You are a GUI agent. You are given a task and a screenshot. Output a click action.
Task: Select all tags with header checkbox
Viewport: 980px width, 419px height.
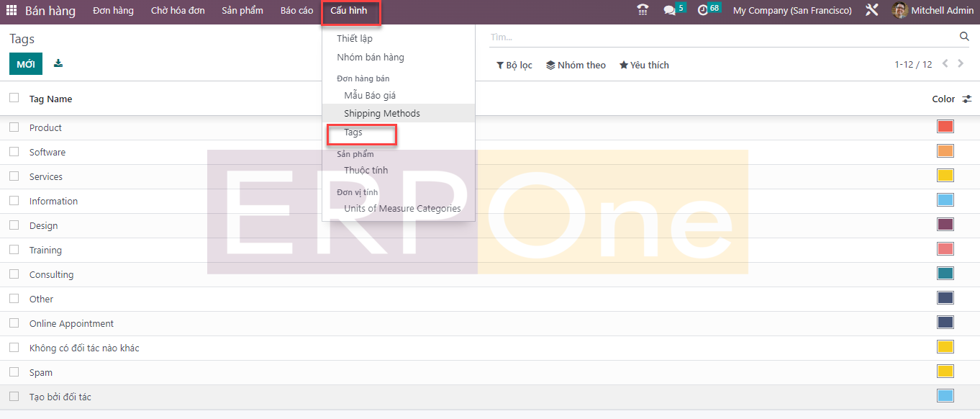pos(14,99)
